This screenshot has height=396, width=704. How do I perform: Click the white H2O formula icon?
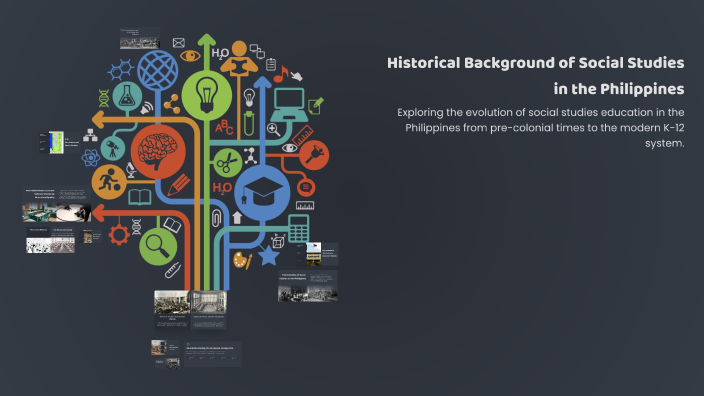tap(220, 53)
